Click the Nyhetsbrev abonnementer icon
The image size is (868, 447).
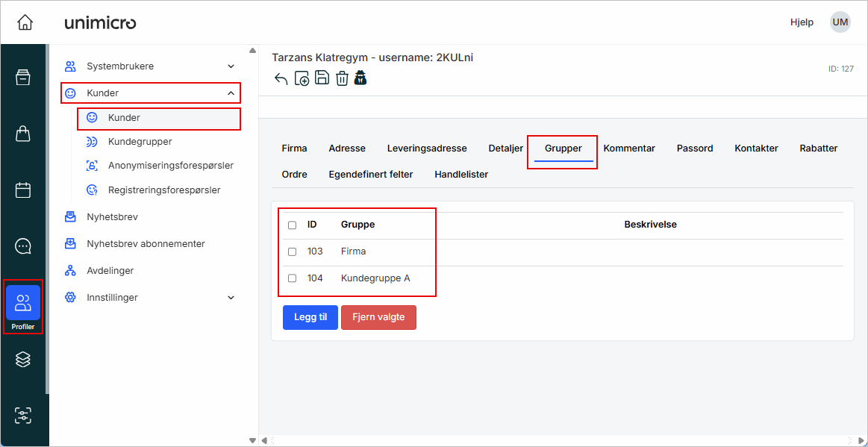click(x=70, y=243)
